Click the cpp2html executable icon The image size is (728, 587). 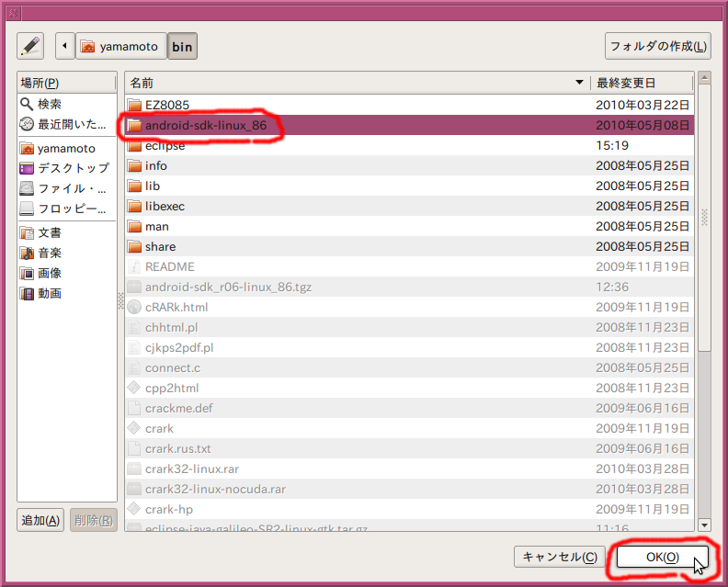click(134, 388)
